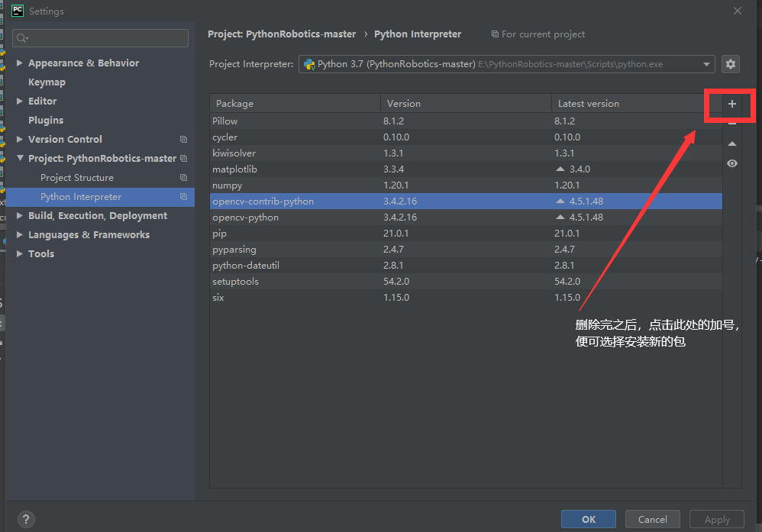Click the OK button
Image resolution: width=762 pixels, height=532 pixels.
(x=588, y=519)
